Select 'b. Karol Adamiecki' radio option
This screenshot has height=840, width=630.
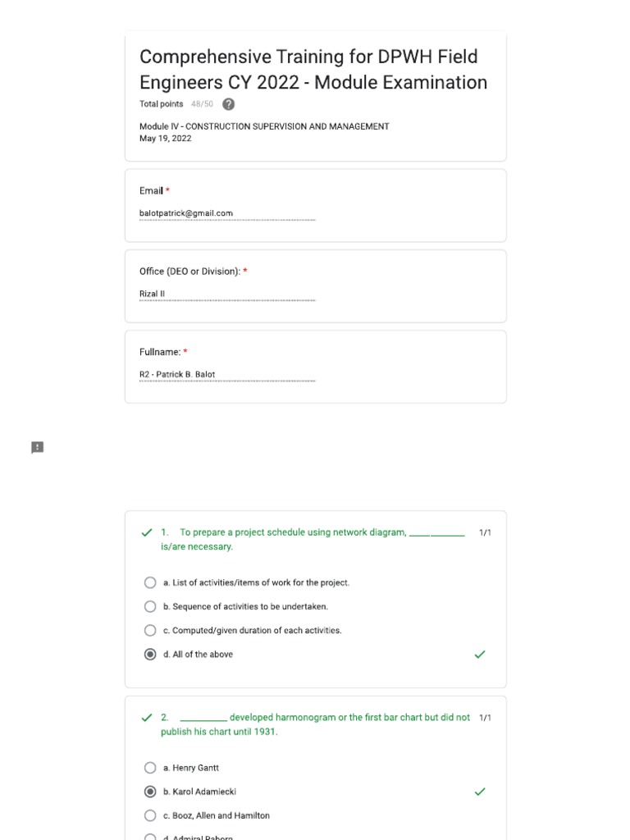tap(150, 792)
